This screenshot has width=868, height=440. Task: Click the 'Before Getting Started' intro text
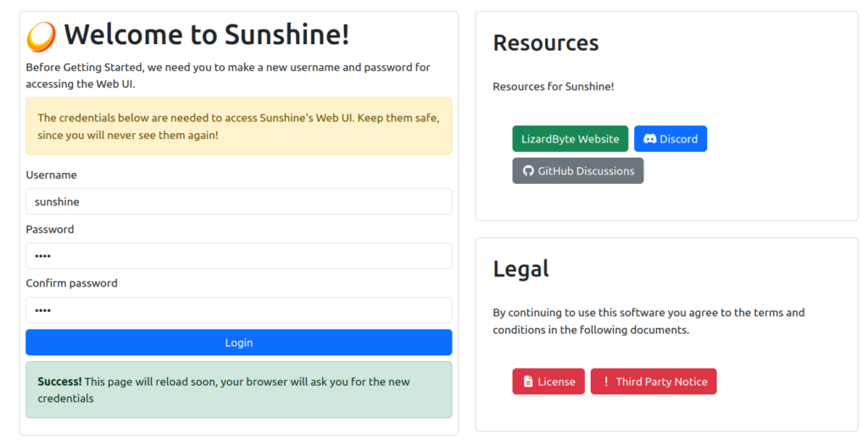[228, 75]
